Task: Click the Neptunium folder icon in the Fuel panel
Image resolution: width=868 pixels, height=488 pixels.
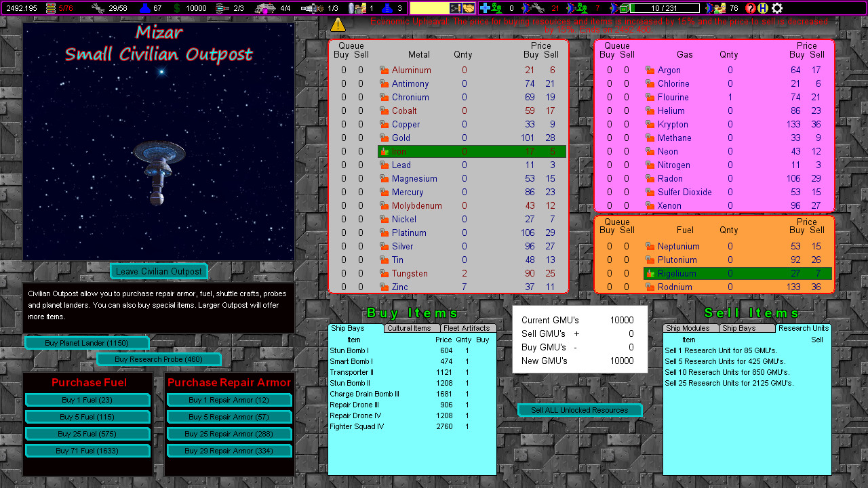Action: click(651, 246)
